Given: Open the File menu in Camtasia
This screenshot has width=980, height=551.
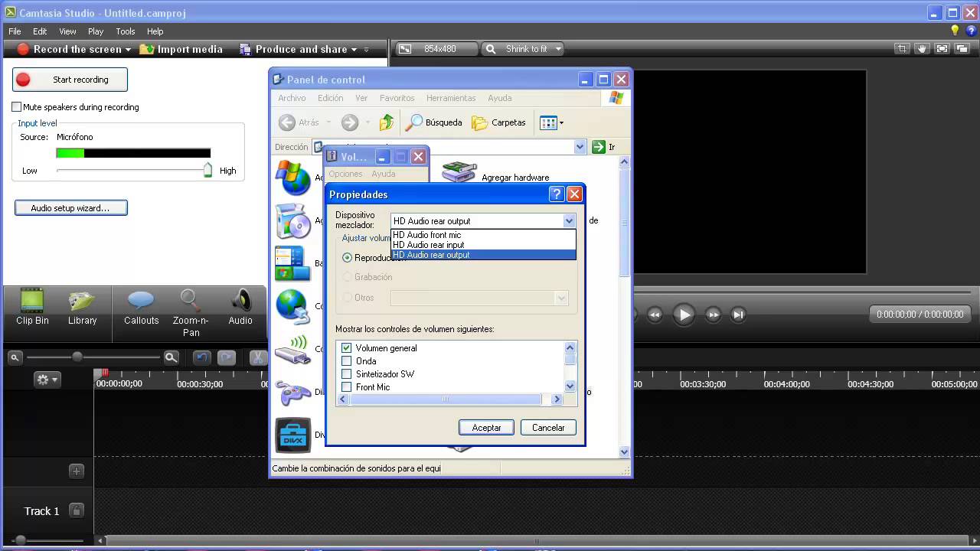Looking at the screenshot, I should click(15, 31).
